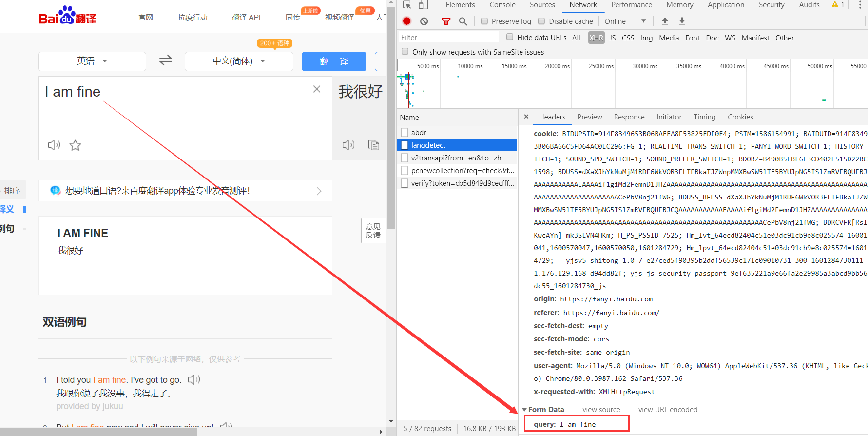The height and width of the screenshot is (436, 868).
Task: Open 视频翻译 navigation link
Action: [x=340, y=18]
